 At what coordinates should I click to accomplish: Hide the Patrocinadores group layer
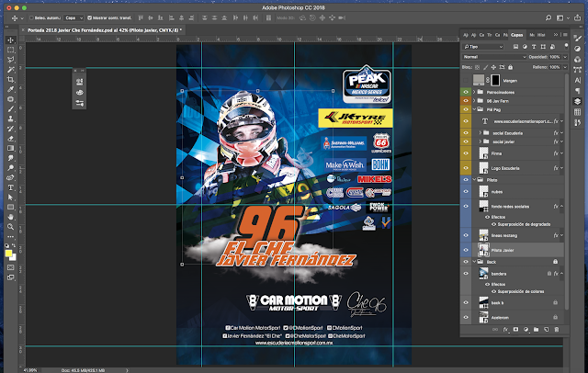click(466, 93)
